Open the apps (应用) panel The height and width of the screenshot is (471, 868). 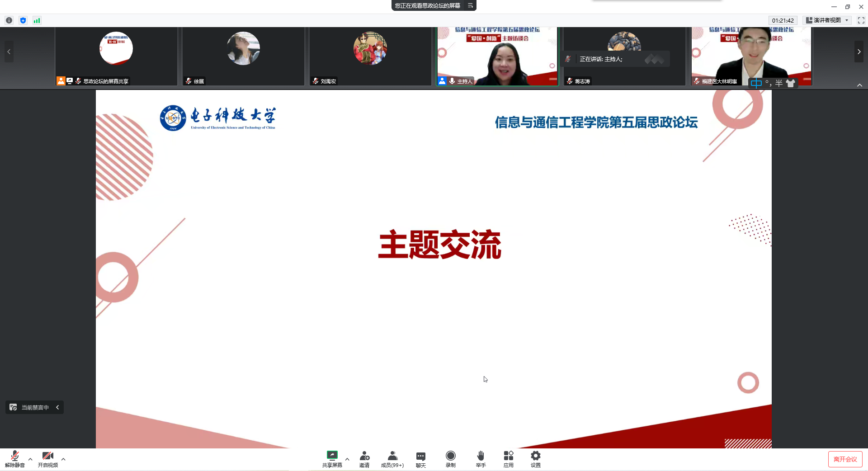tap(508, 458)
